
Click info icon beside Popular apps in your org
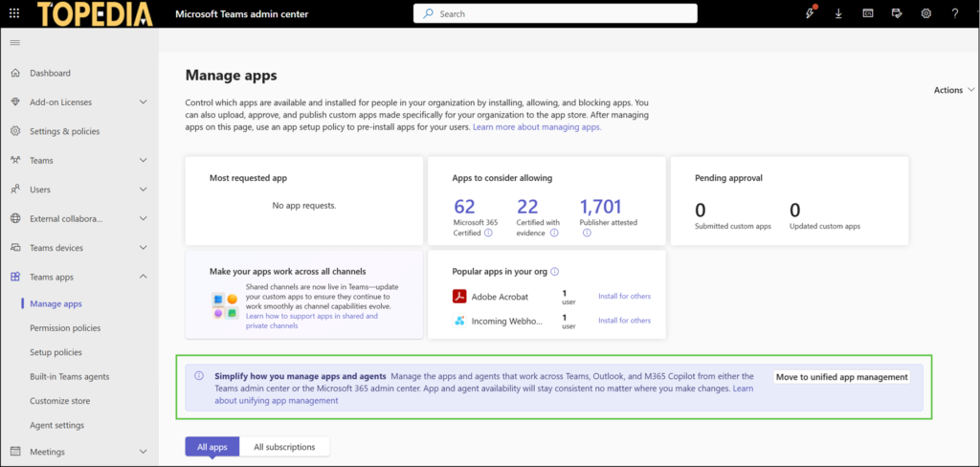[554, 272]
